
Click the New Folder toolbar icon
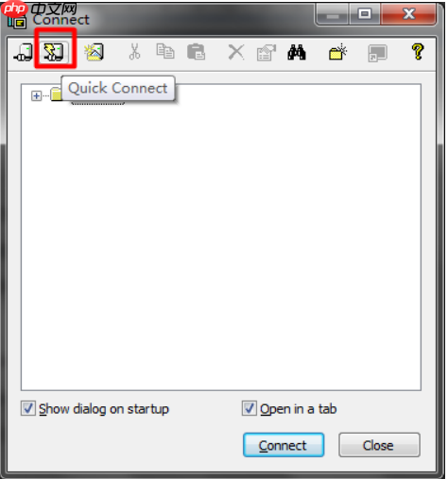coord(337,52)
